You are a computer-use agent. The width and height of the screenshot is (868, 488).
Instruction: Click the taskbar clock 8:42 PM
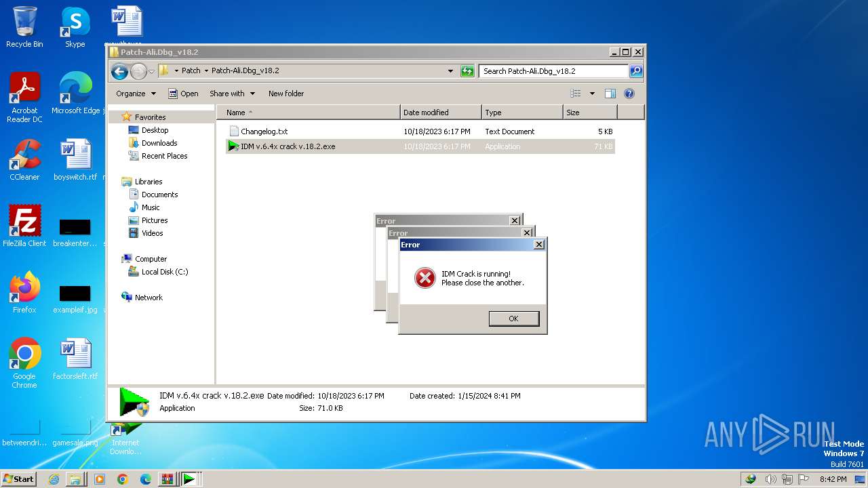click(x=833, y=479)
